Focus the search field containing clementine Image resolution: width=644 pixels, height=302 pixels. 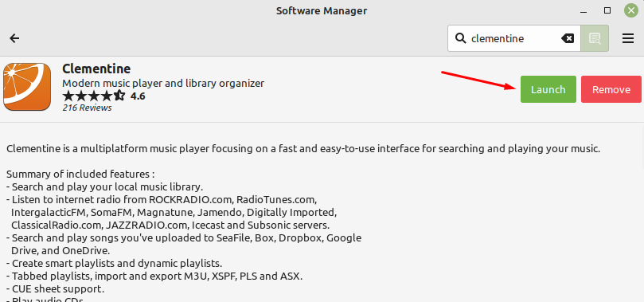(x=513, y=38)
